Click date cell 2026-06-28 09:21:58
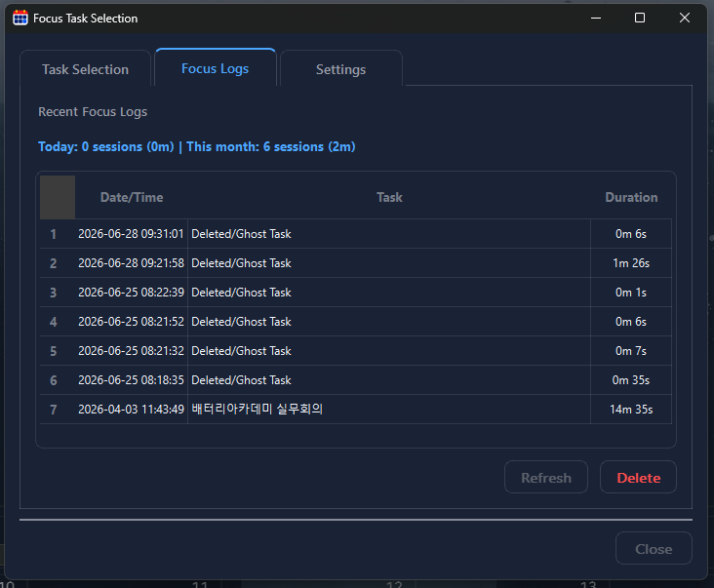714x588 pixels. (131, 263)
